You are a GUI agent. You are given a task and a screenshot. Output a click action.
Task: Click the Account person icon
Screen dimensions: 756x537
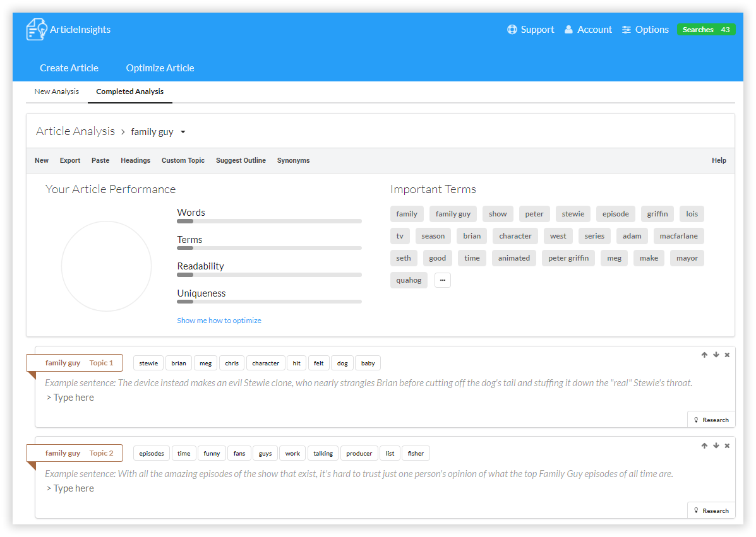(569, 30)
